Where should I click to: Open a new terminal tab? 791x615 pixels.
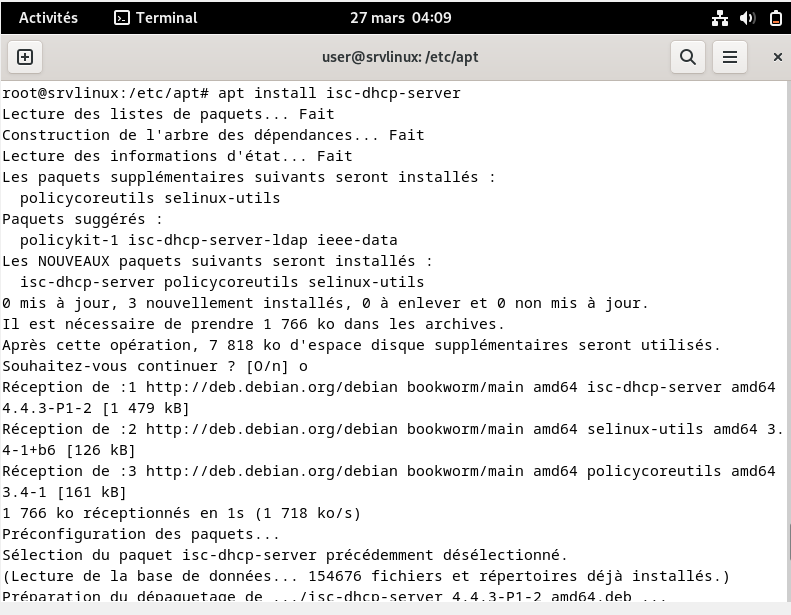click(25, 57)
